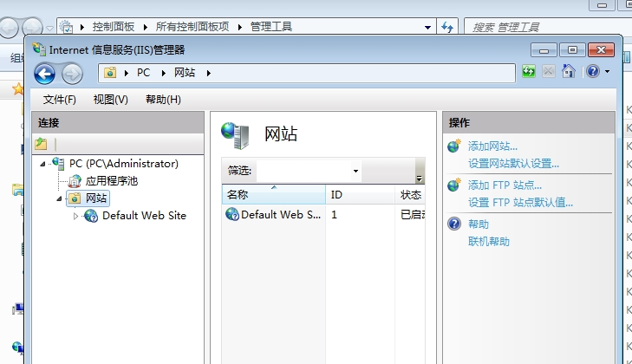632x364 pixels.
Task: Minimize the IIS Manager window
Action: point(544,50)
